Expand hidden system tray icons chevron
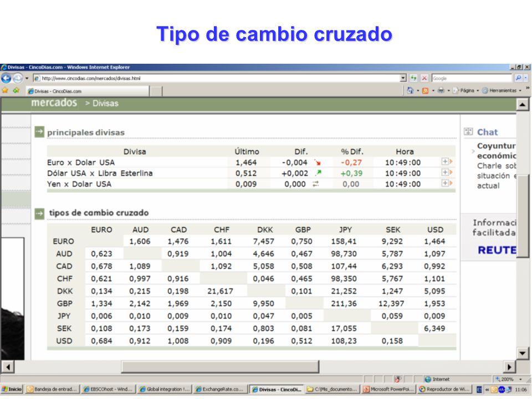 [487, 390]
